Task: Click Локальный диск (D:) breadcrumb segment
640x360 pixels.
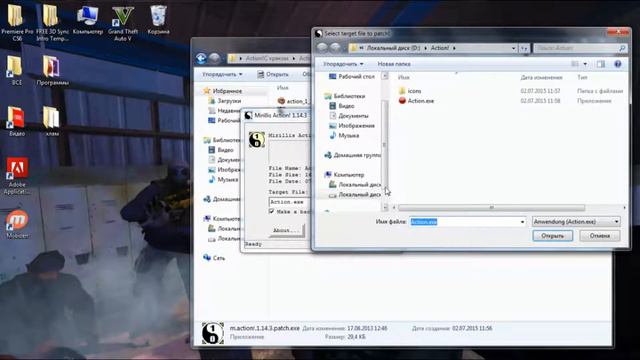Action: click(393, 48)
